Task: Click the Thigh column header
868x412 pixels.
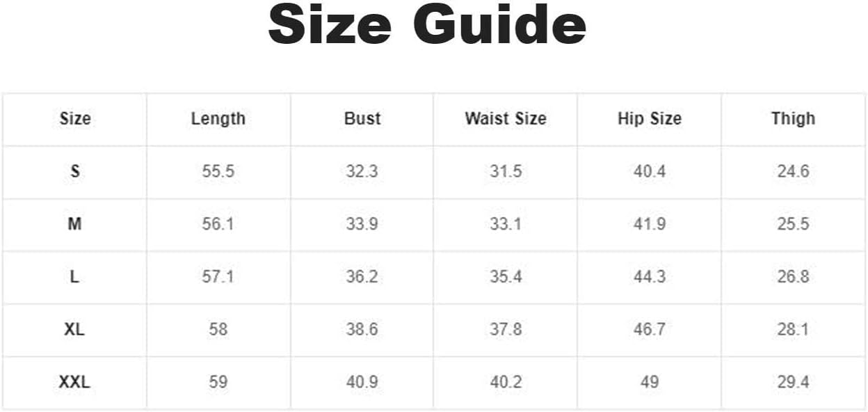Action: [793, 118]
